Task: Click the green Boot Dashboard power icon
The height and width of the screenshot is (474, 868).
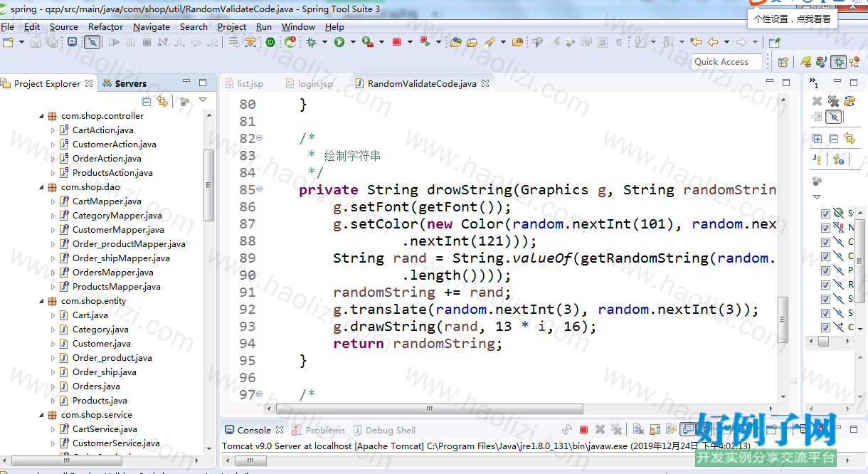Action: point(270,42)
